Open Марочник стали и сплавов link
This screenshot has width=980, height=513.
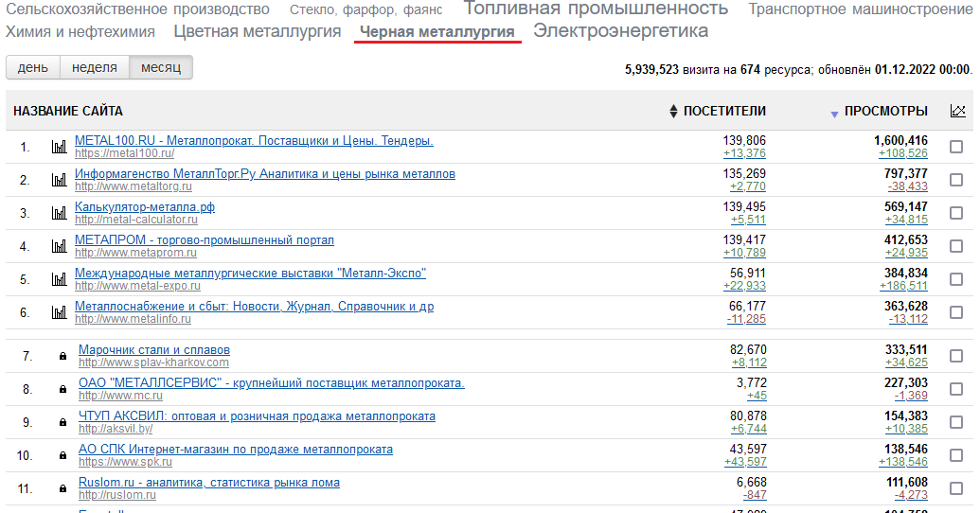154,350
